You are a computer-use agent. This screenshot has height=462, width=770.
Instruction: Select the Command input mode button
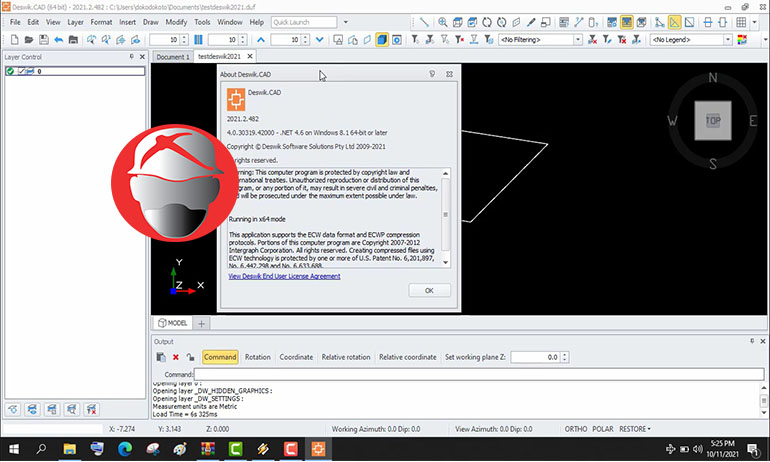220,357
